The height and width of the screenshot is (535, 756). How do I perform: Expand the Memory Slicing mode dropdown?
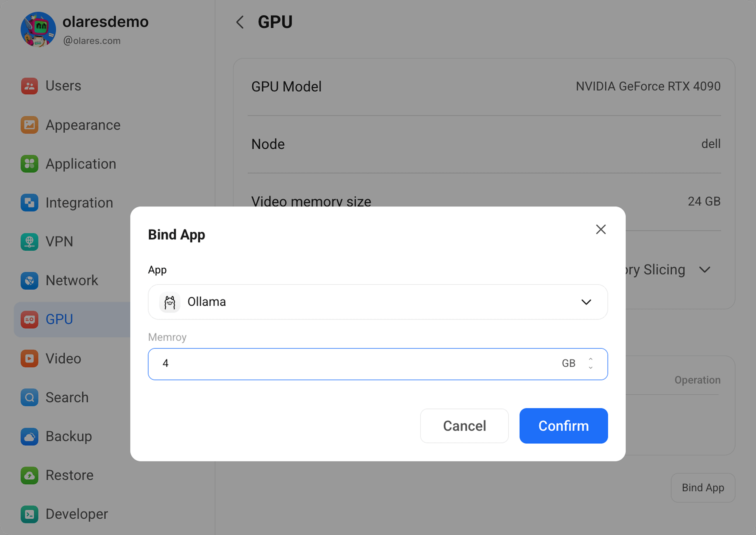705,270
